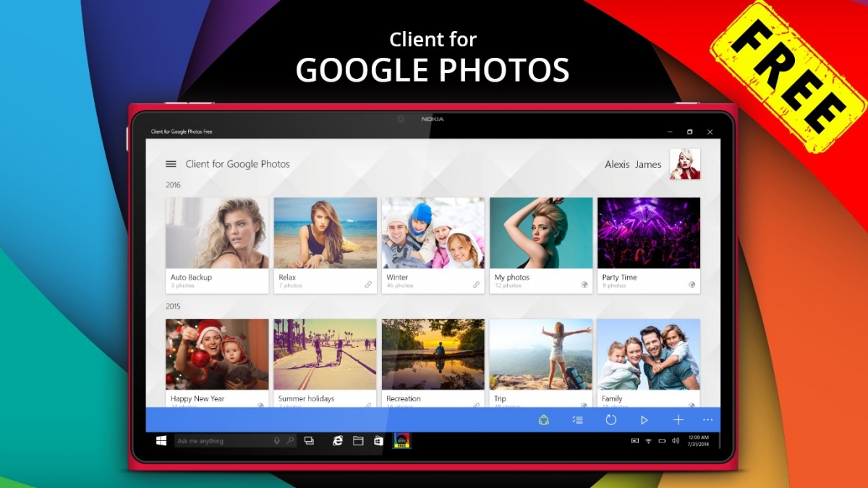Click inside the Ask me anything search field
The image size is (868, 488).
click(217, 440)
